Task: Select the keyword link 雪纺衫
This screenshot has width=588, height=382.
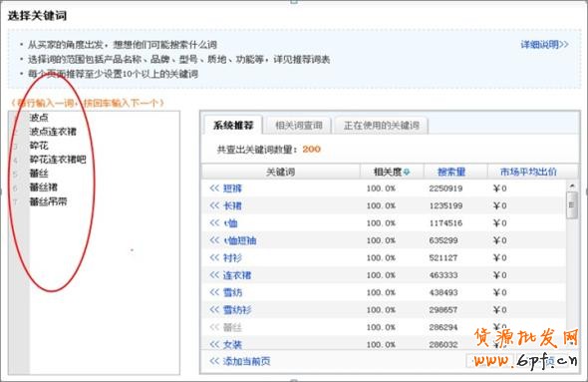Action: click(x=237, y=309)
